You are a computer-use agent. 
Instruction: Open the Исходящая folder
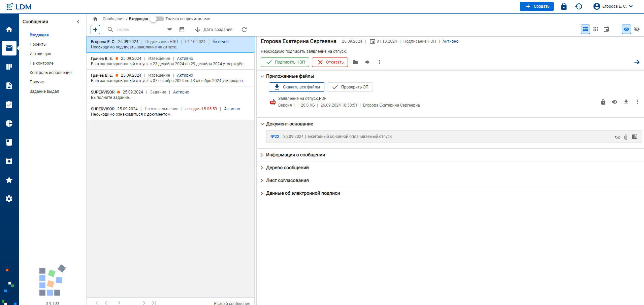click(40, 54)
